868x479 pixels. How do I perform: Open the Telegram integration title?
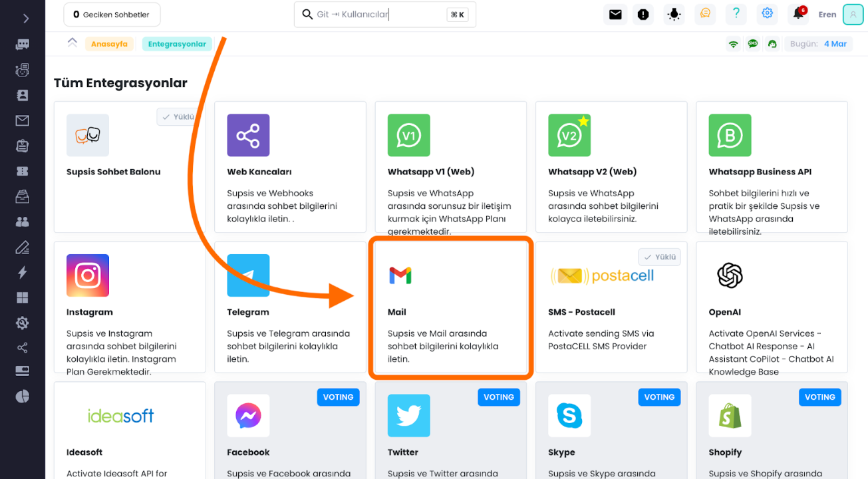[248, 312]
